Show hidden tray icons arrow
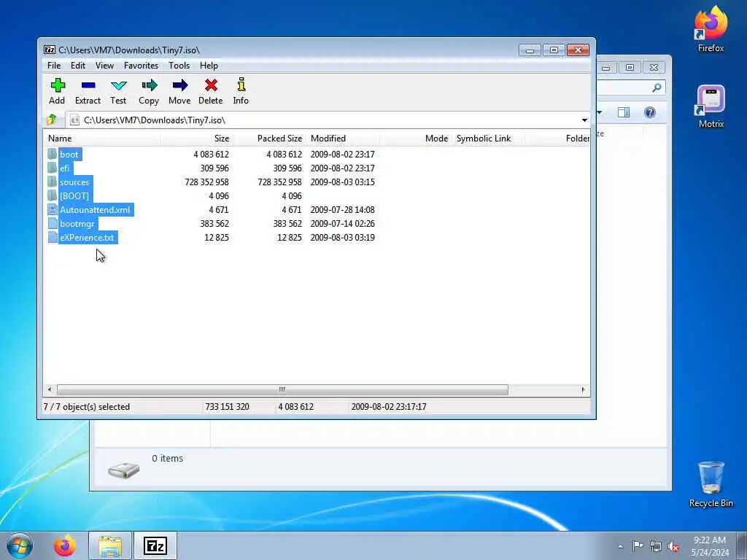This screenshot has width=747, height=560. click(620, 546)
